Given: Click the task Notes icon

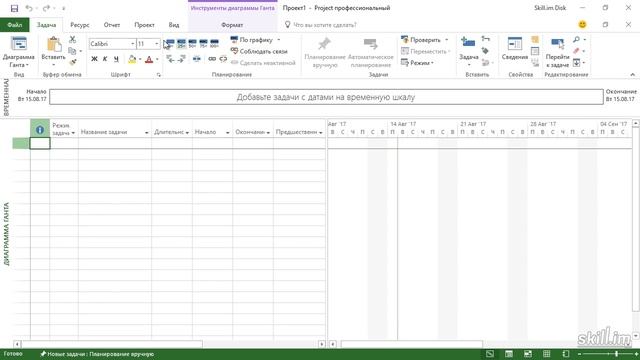Looking at the screenshot, I should point(535,40).
